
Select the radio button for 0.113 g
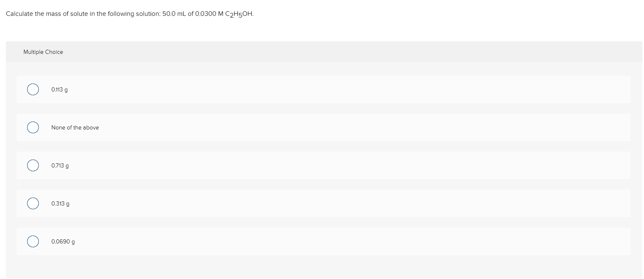[x=33, y=89]
